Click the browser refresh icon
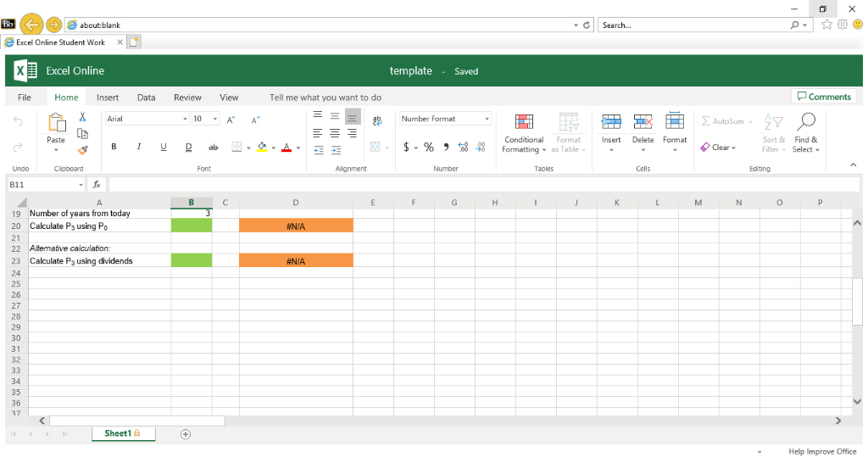 pyautogui.click(x=587, y=25)
